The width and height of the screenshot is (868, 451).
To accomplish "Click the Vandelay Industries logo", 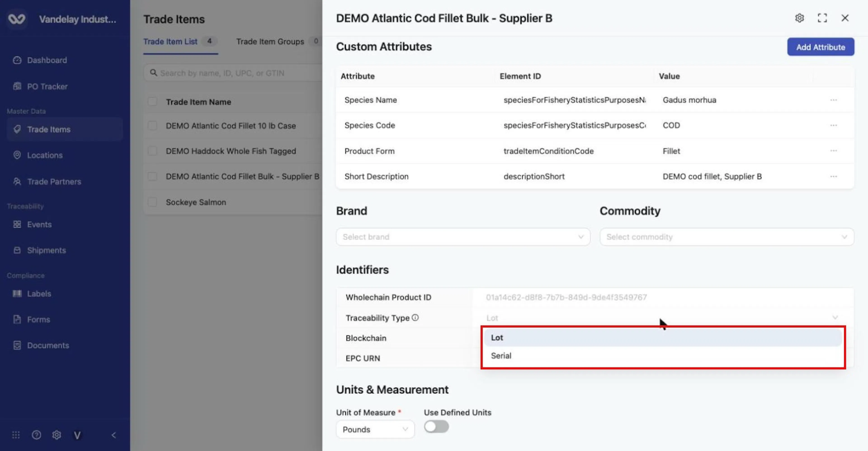I will [x=17, y=19].
